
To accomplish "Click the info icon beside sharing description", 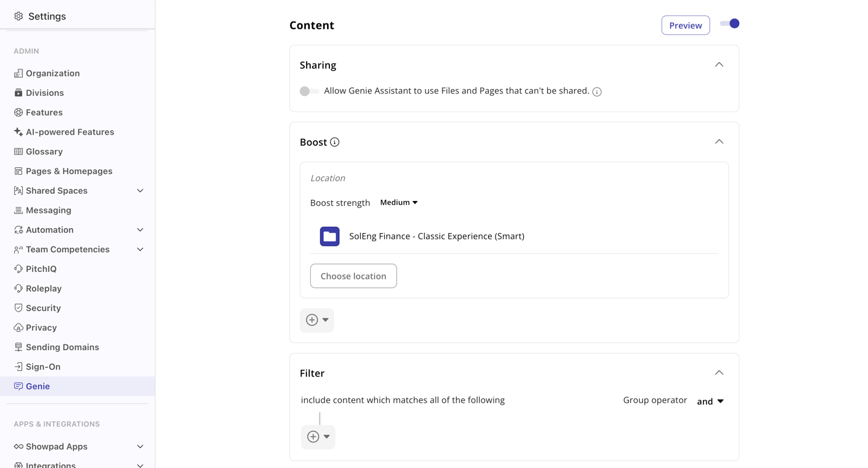I will pos(597,92).
